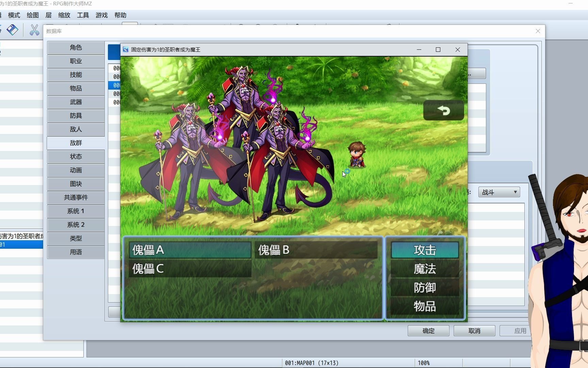The width and height of the screenshot is (588, 368).
Task: Switch to the 状态 database tab
Action: tap(76, 157)
